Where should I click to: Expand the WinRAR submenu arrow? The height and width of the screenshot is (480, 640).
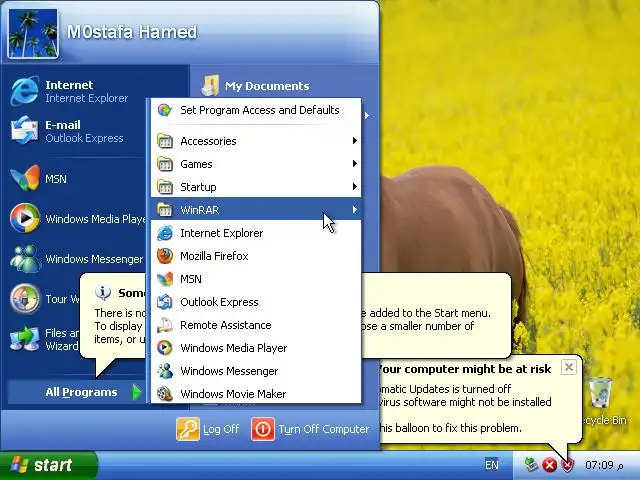(x=354, y=210)
